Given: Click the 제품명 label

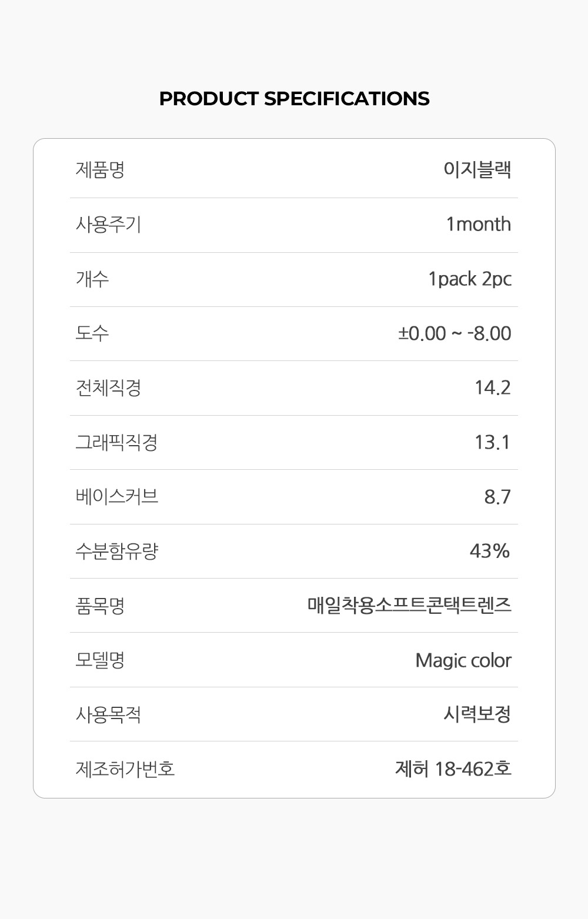Looking at the screenshot, I should click(x=100, y=170).
